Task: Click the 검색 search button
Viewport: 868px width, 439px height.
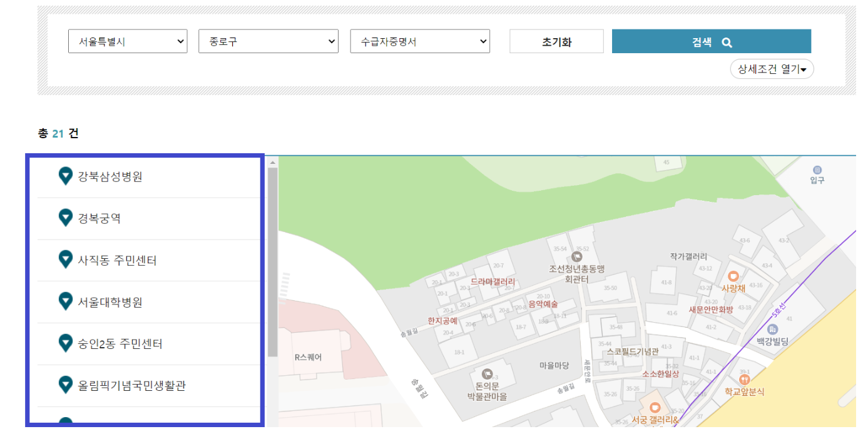Action: click(711, 41)
